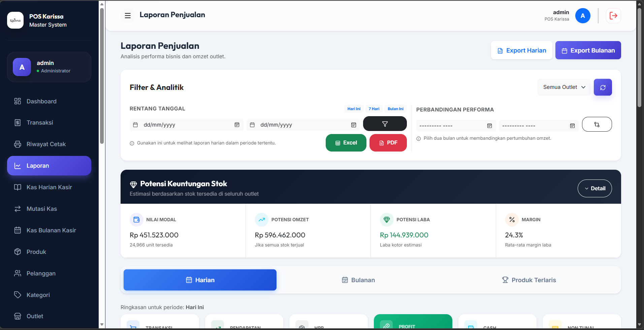The image size is (644, 330).
Task: Apply the date range filter funnel button
Action: (385, 124)
